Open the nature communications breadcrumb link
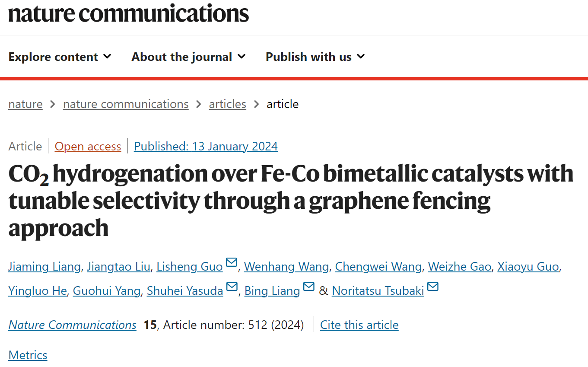 tap(126, 104)
